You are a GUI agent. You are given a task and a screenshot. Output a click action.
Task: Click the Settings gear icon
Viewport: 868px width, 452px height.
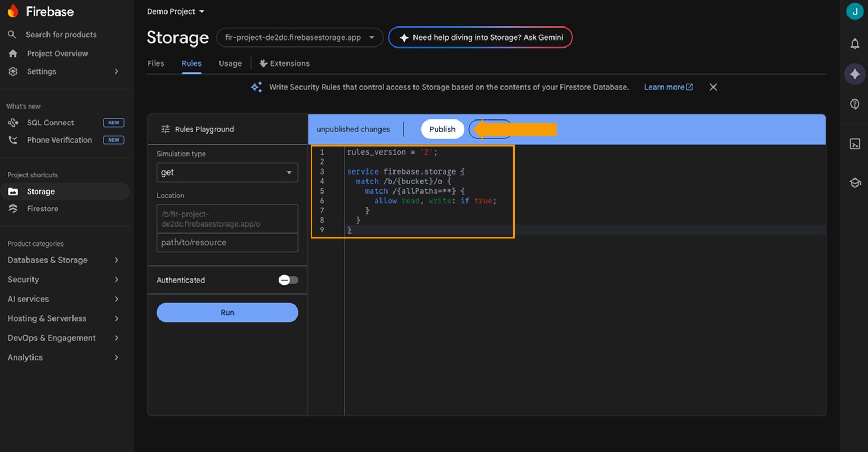tap(13, 71)
